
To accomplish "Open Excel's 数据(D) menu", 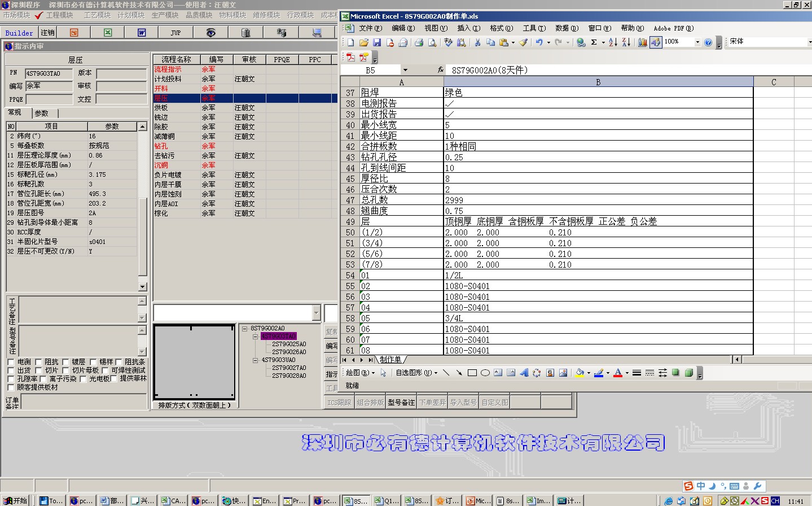I will pos(567,28).
